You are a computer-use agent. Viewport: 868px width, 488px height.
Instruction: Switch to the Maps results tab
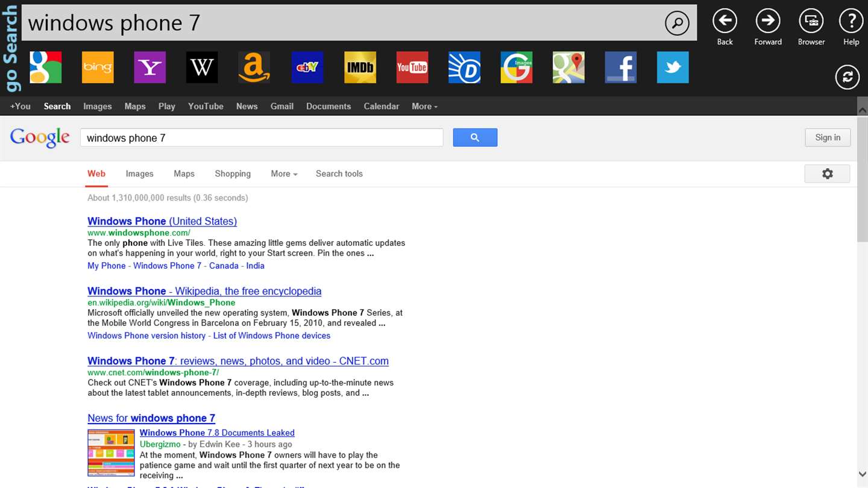[184, 174]
